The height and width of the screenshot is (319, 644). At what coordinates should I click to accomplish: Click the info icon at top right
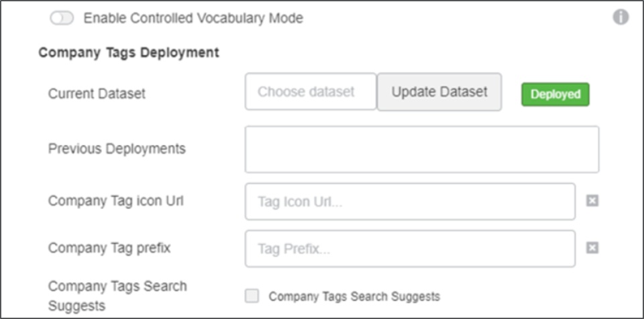point(621,17)
